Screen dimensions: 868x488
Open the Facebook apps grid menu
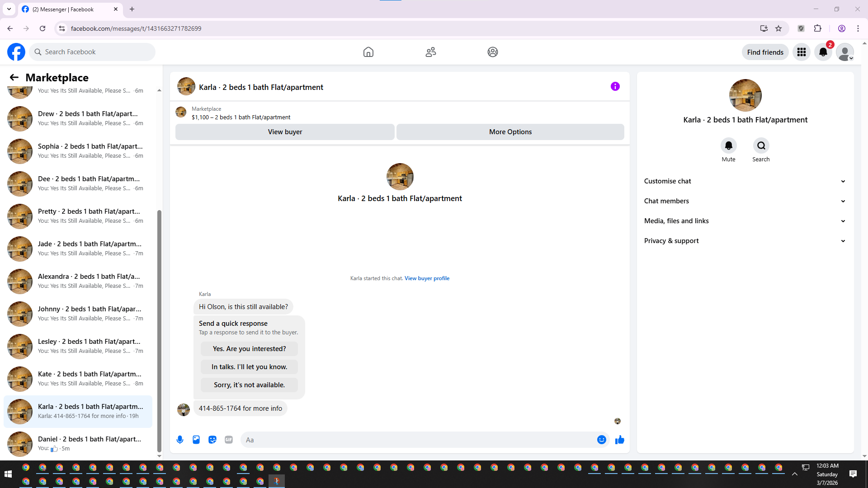tap(801, 52)
